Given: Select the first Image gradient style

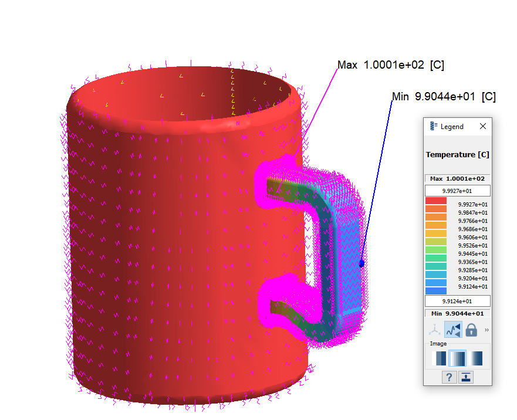Looking at the screenshot, I should (x=438, y=358).
